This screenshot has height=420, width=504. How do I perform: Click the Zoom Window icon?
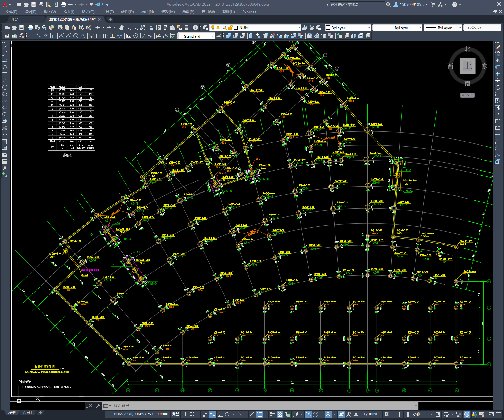coord(135,28)
